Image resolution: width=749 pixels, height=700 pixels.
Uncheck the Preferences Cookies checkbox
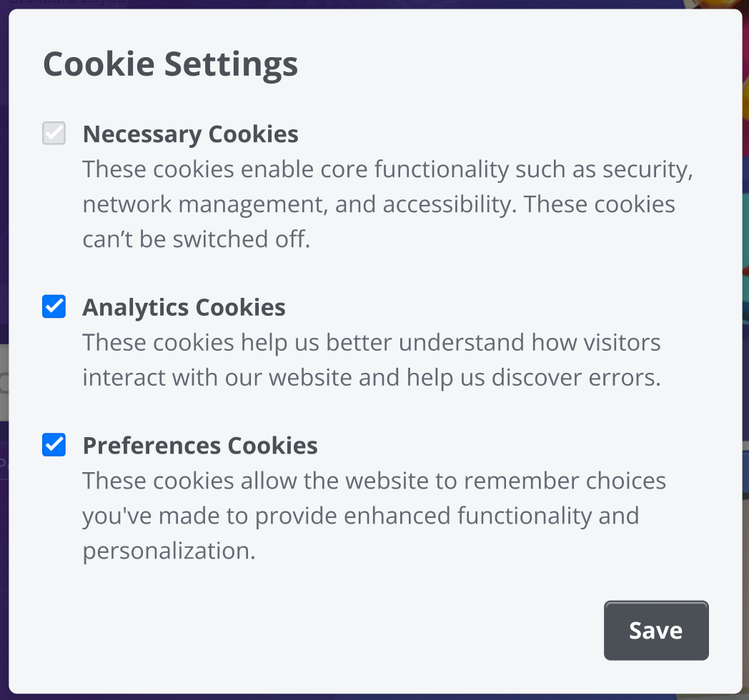(54, 445)
